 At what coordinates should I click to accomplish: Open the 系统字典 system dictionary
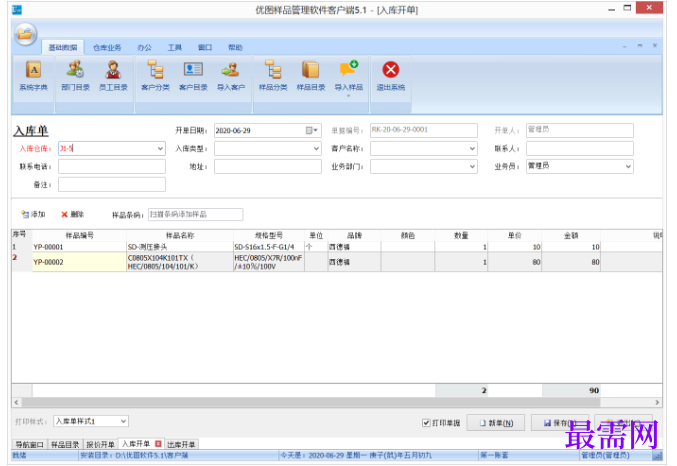pyautogui.click(x=33, y=76)
